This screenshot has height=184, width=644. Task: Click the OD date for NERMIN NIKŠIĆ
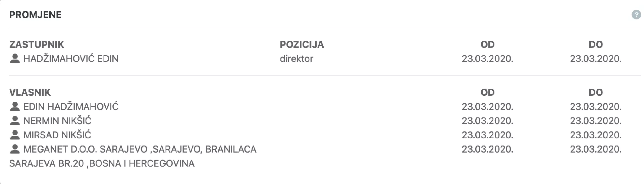tap(487, 121)
